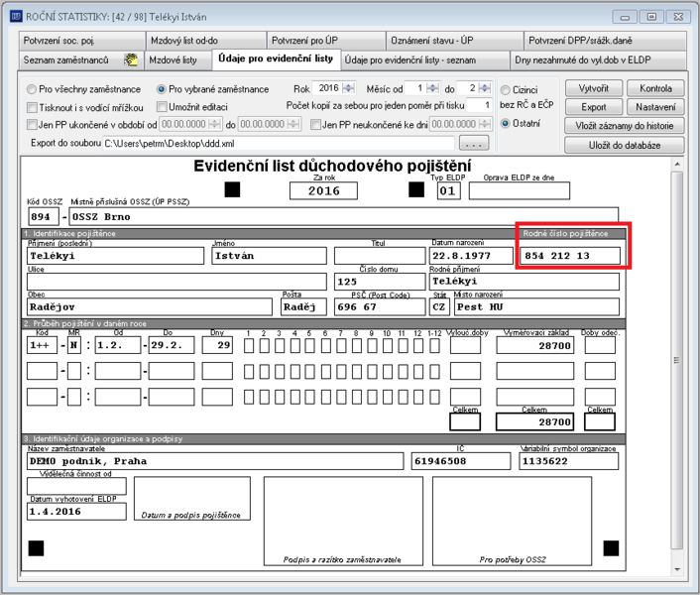700x595 pixels.
Task: Click the scrollbar up arrow
Action: tap(677, 165)
